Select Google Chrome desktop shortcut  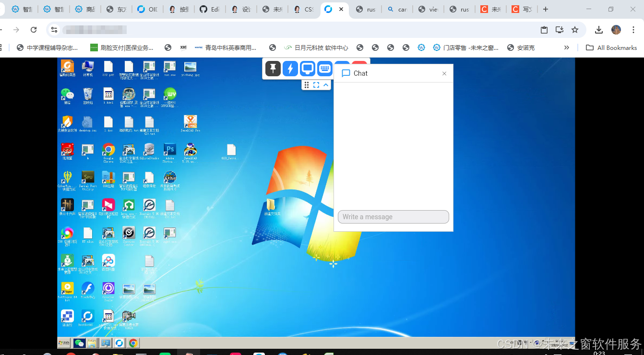pos(108,153)
